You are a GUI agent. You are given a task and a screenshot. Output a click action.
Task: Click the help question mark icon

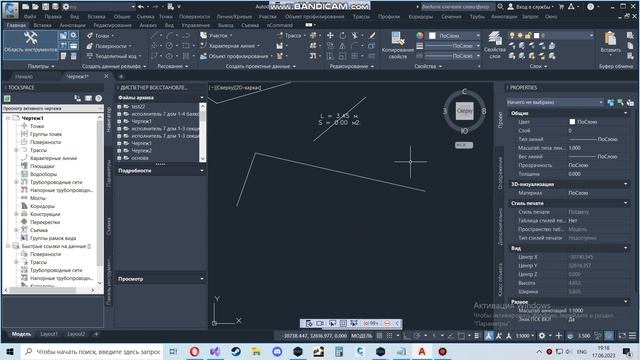point(590,7)
